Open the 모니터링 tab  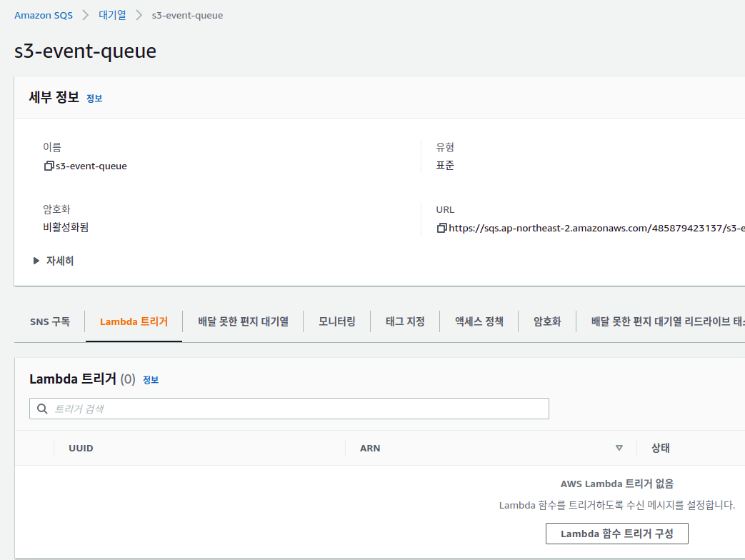(x=337, y=321)
